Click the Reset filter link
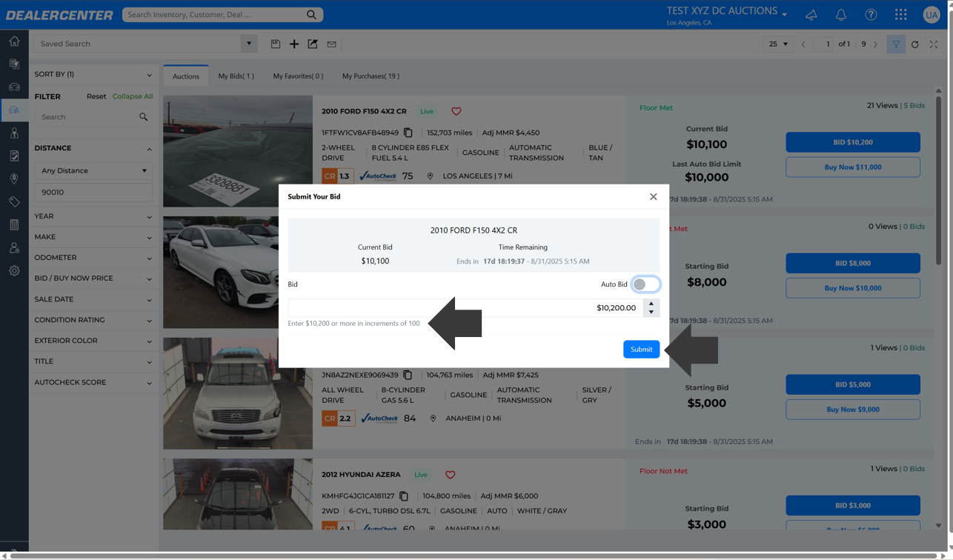This screenshot has height=560, width=953. tap(96, 96)
